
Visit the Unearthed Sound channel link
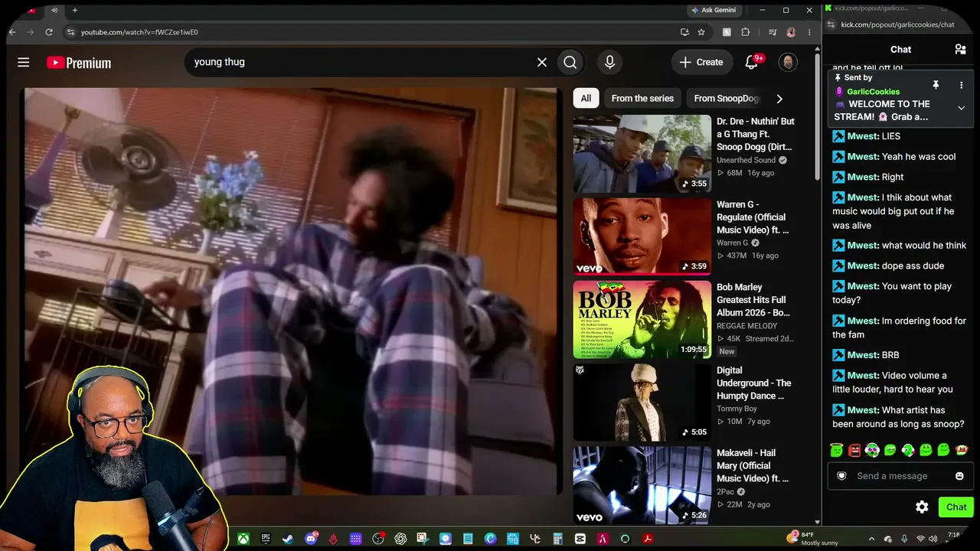point(746,160)
